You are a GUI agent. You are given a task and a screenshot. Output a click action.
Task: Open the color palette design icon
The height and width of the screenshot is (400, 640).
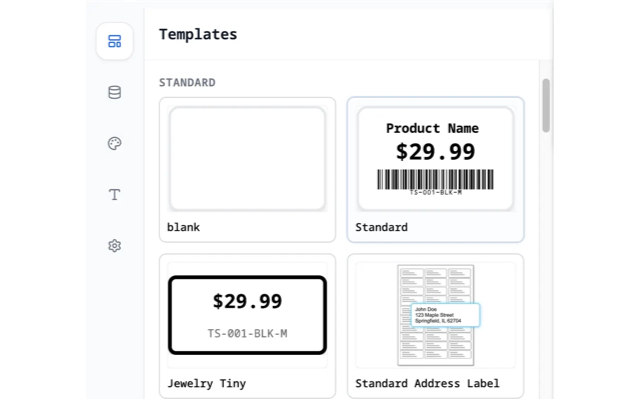tap(114, 144)
